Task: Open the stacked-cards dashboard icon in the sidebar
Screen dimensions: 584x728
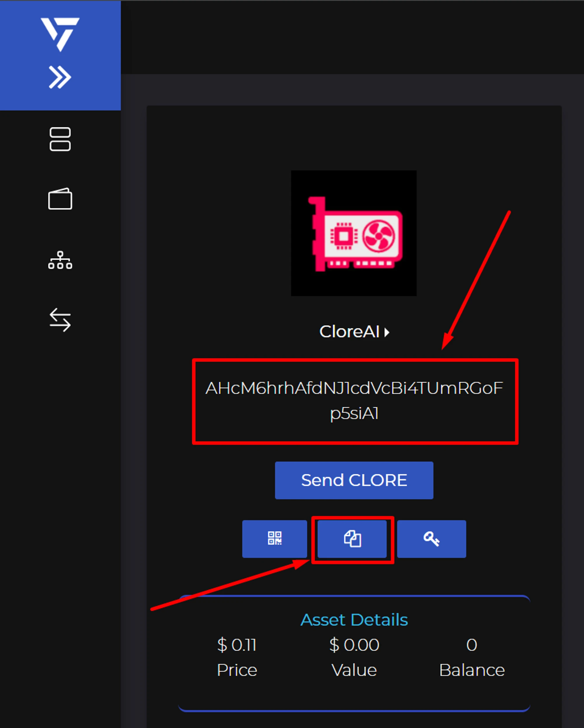Action: tap(60, 139)
